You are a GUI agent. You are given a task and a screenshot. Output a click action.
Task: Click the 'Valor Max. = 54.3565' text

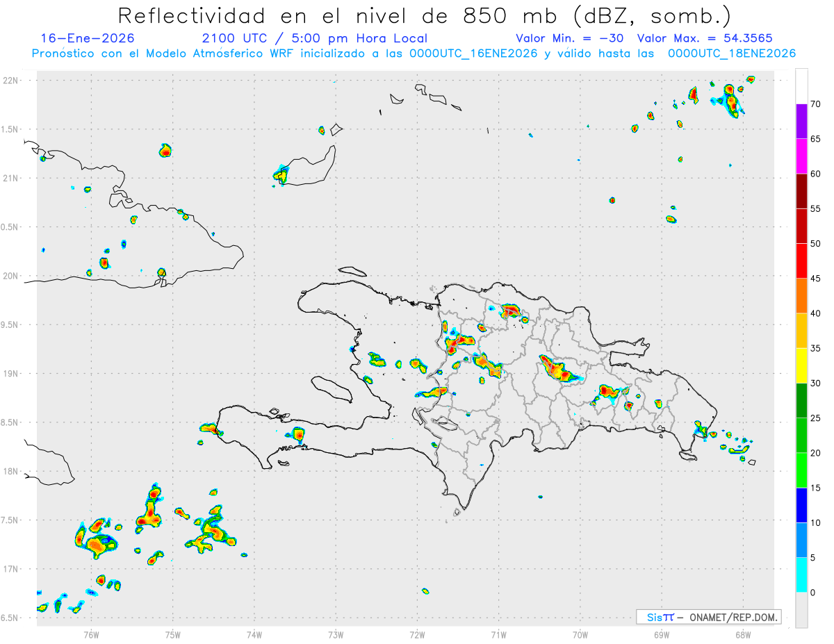tap(705, 38)
